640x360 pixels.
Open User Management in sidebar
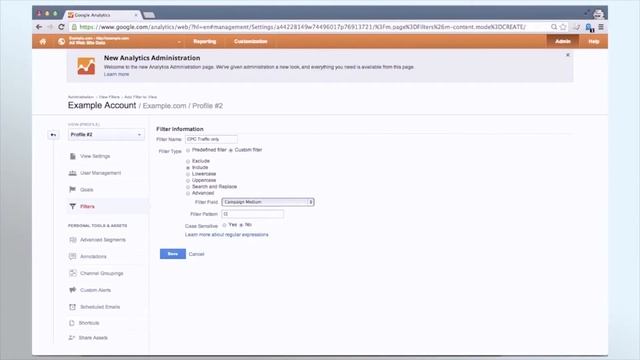pyautogui.click(x=100, y=173)
